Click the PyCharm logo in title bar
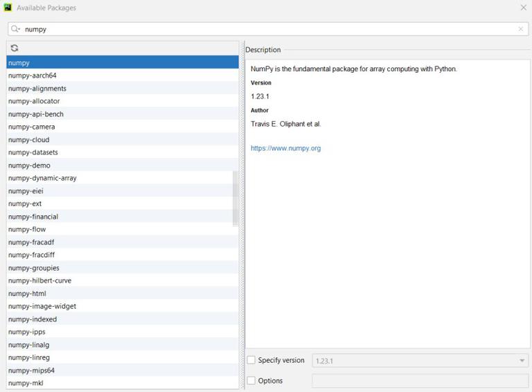532x392 pixels. [8, 8]
